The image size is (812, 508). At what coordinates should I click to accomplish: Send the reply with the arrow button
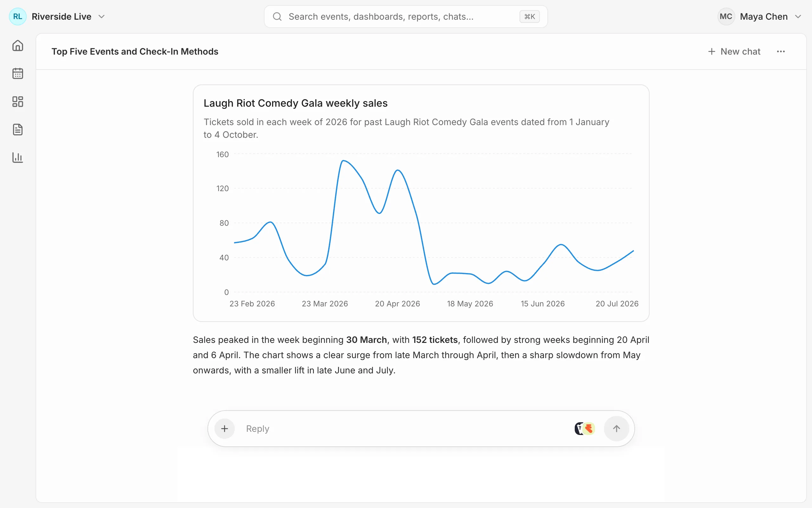[616, 428]
